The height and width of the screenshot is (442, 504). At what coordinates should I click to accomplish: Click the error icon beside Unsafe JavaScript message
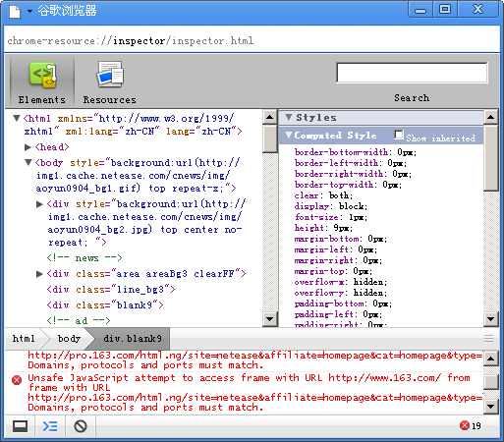coord(17,380)
